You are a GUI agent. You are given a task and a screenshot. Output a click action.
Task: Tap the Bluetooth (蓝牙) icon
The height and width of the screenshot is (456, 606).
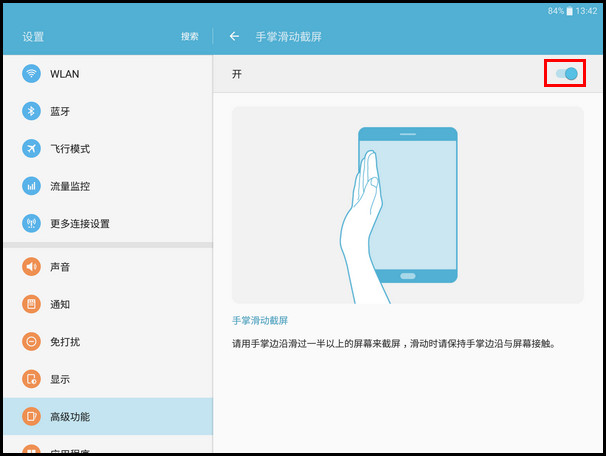[31, 111]
